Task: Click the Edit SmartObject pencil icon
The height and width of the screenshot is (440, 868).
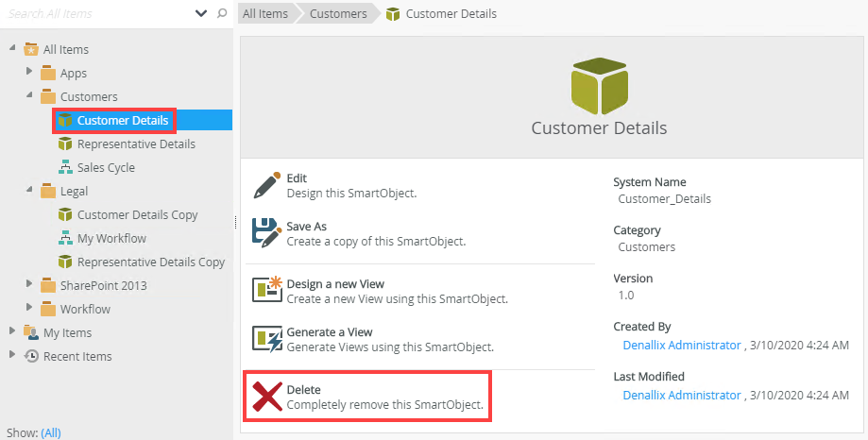Action: pyautogui.click(x=266, y=185)
